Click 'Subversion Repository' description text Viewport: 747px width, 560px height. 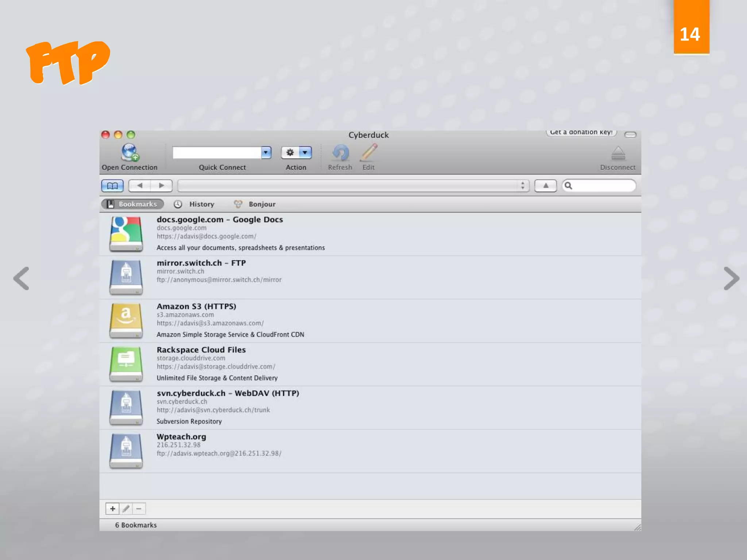189,421
